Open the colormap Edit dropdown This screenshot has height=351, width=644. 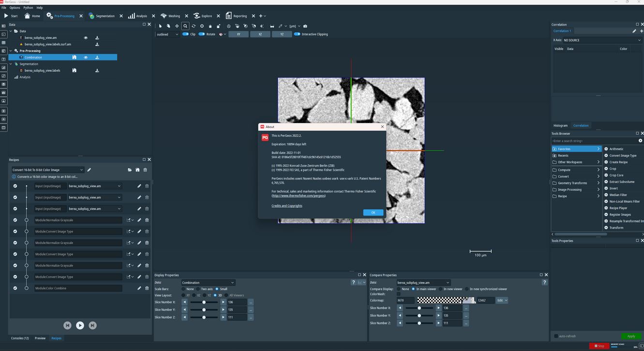[502, 300]
